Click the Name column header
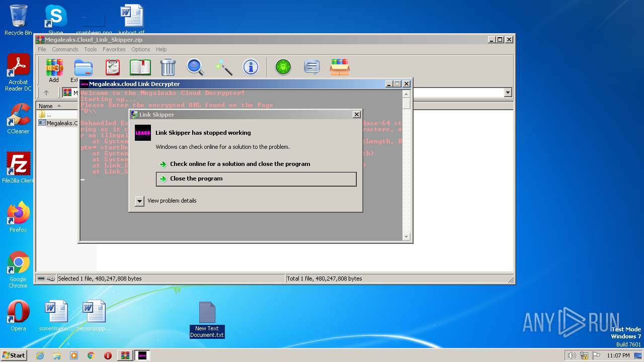This screenshot has height=362, width=644. coord(57,106)
